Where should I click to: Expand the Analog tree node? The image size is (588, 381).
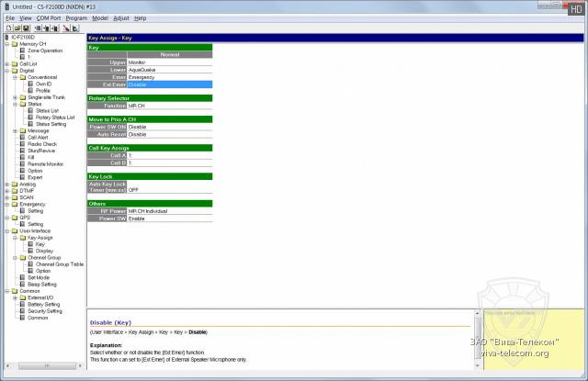point(6,185)
